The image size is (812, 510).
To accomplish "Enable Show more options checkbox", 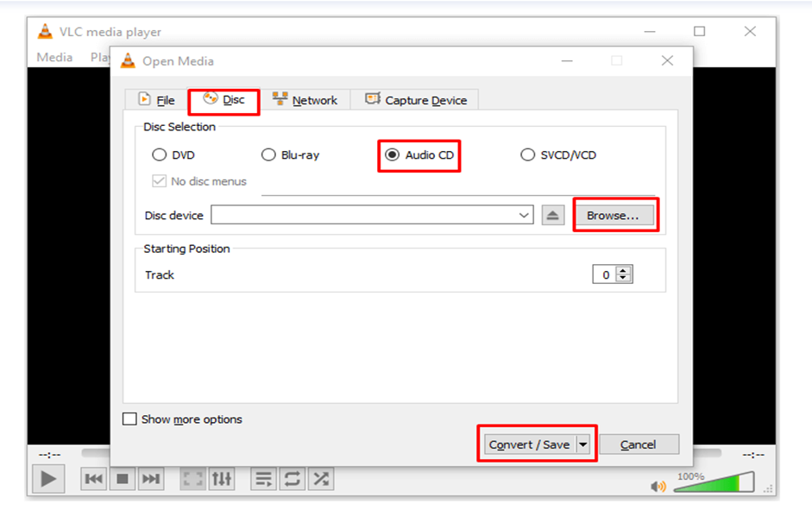I will pyautogui.click(x=129, y=419).
